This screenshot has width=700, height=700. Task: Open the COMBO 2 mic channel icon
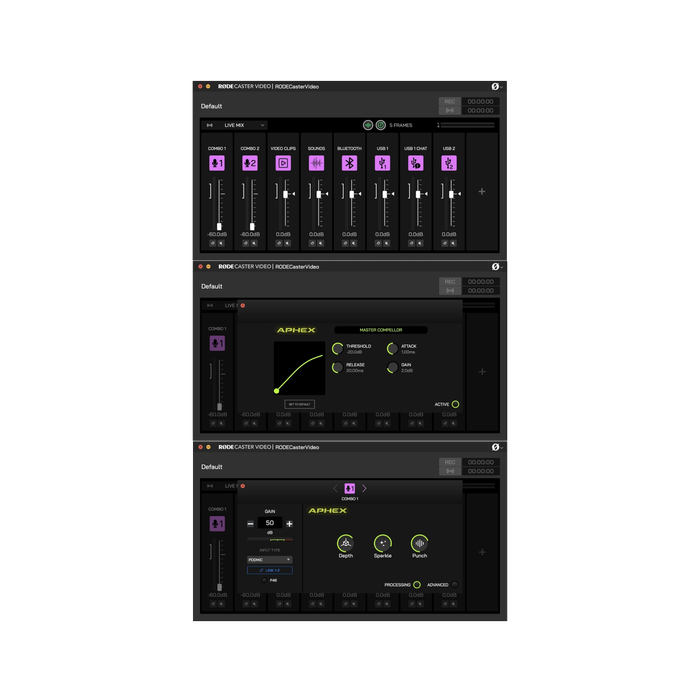point(250,163)
